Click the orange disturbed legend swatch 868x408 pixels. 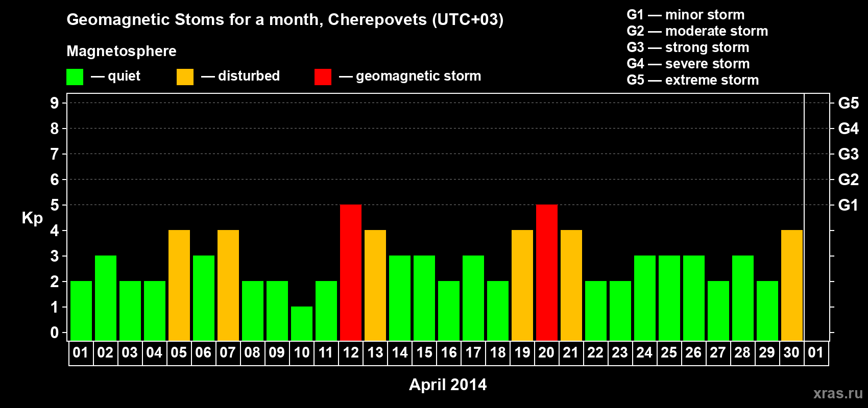point(185,77)
